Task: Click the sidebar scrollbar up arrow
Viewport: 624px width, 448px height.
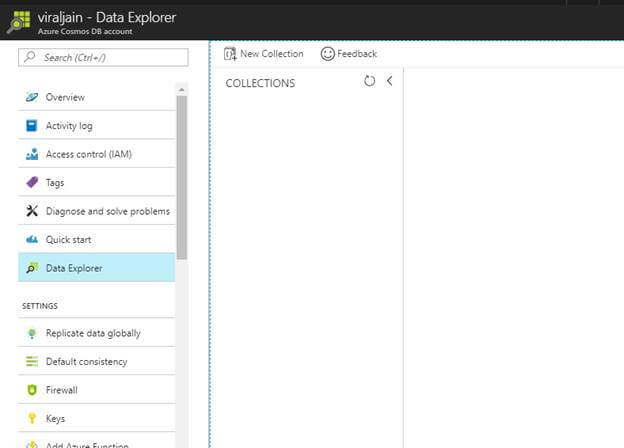Action: tap(181, 90)
